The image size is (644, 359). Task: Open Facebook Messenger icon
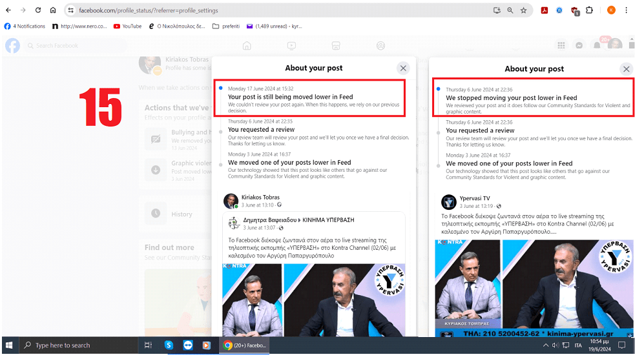click(579, 45)
